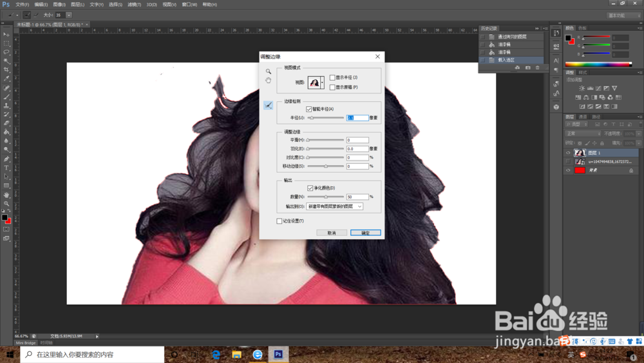
Task: Hide 图层 1 with its eye icon
Action: 569,153
